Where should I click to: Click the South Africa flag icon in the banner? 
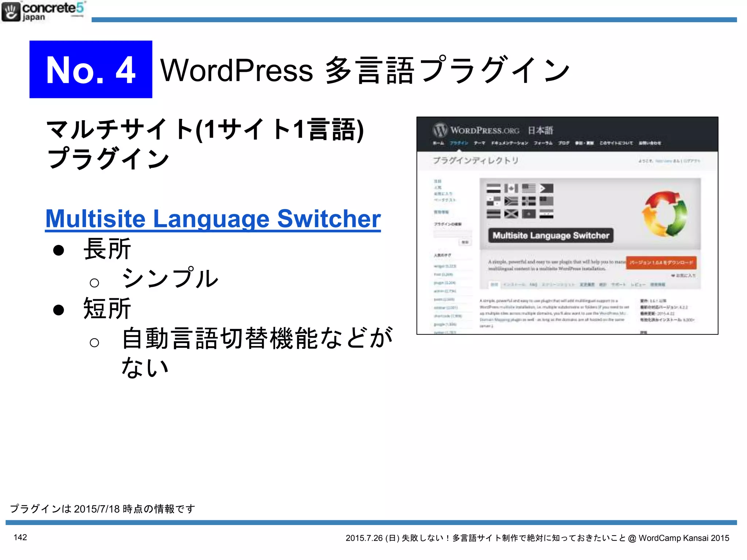[511, 201]
